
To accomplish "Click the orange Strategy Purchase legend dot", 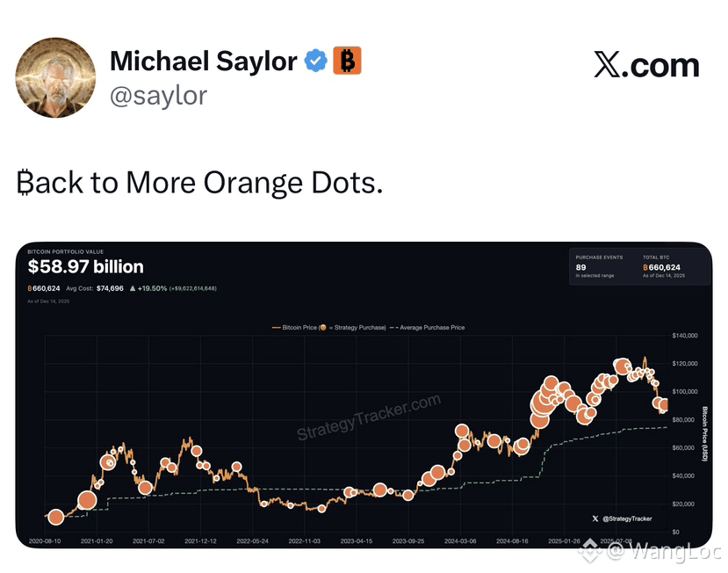I will pyautogui.click(x=323, y=328).
